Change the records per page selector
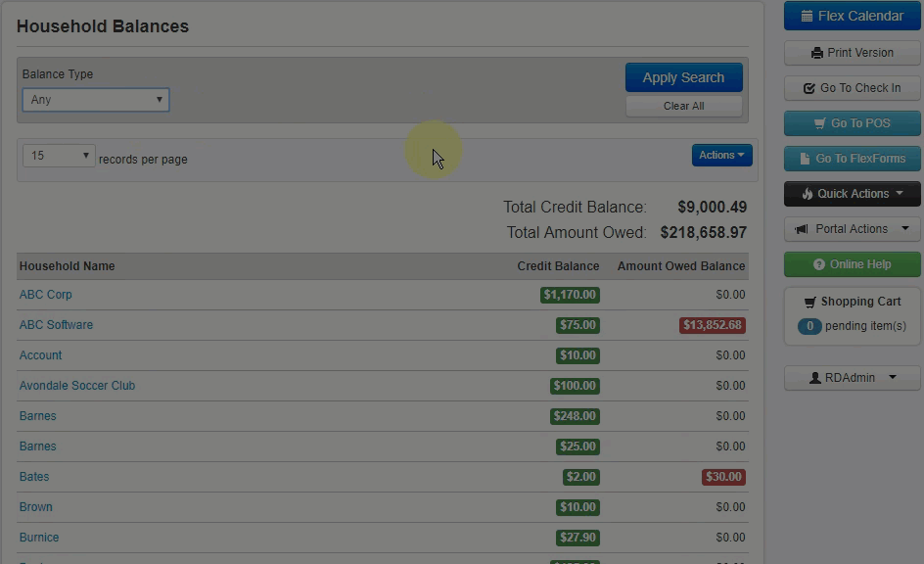The height and width of the screenshot is (564, 924). pyautogui.click(x=59, y=156)
